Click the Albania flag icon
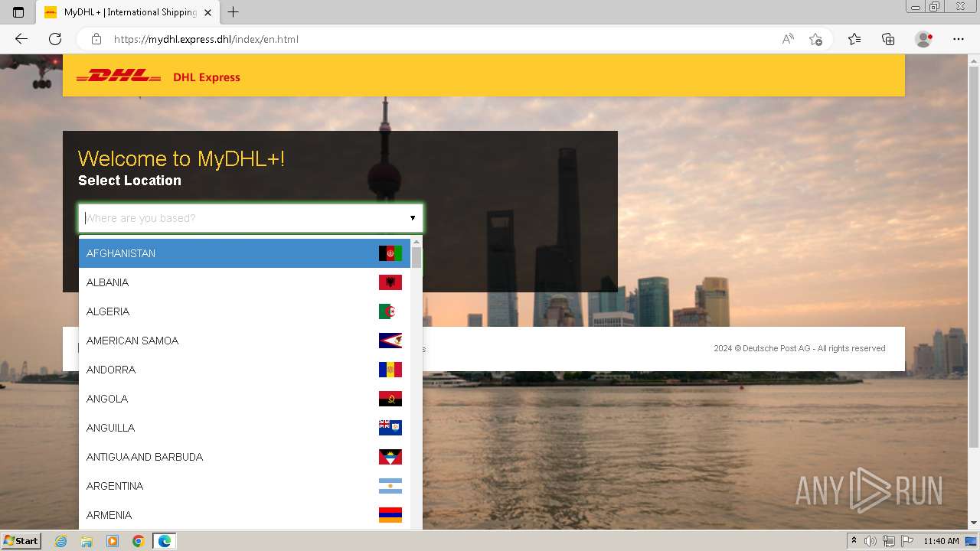Viewport: 980px width, 551px height. point(390,282)
